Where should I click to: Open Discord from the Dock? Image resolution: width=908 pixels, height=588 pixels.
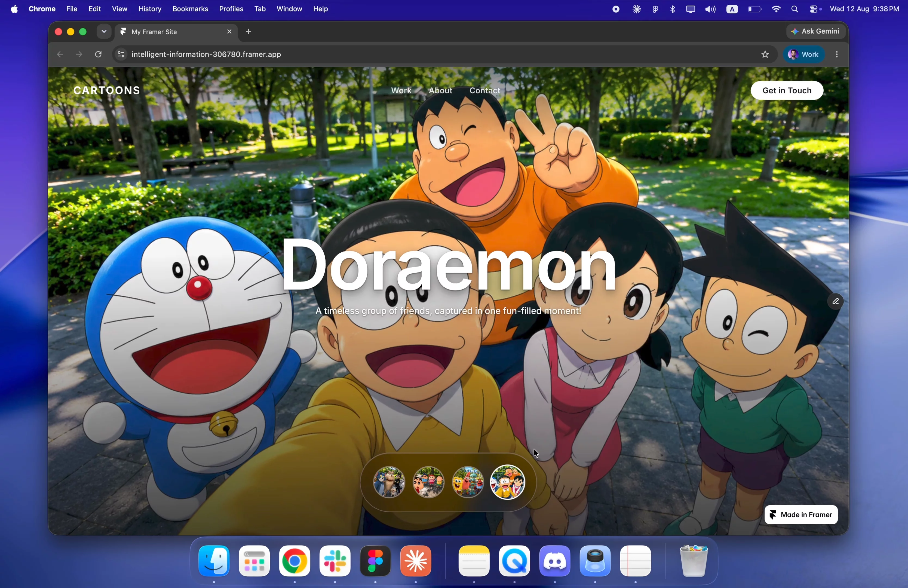(x=555, y=561)
